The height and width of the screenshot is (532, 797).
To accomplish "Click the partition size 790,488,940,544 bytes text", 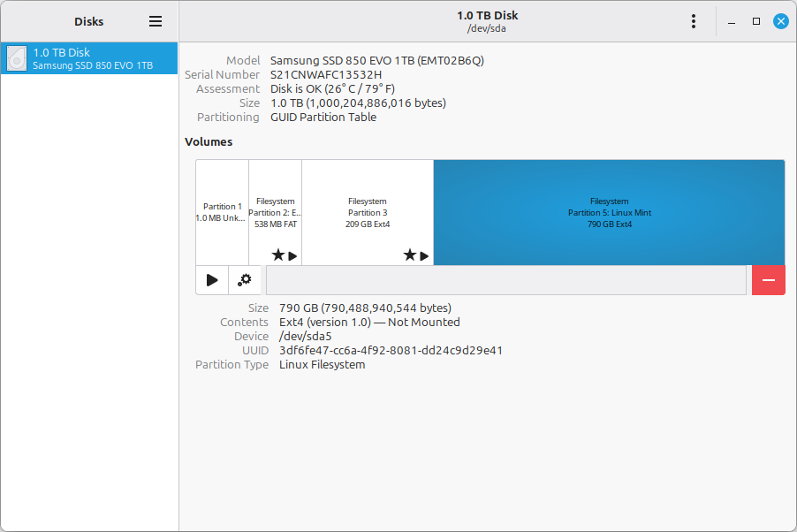I will [x=365, y=308].
